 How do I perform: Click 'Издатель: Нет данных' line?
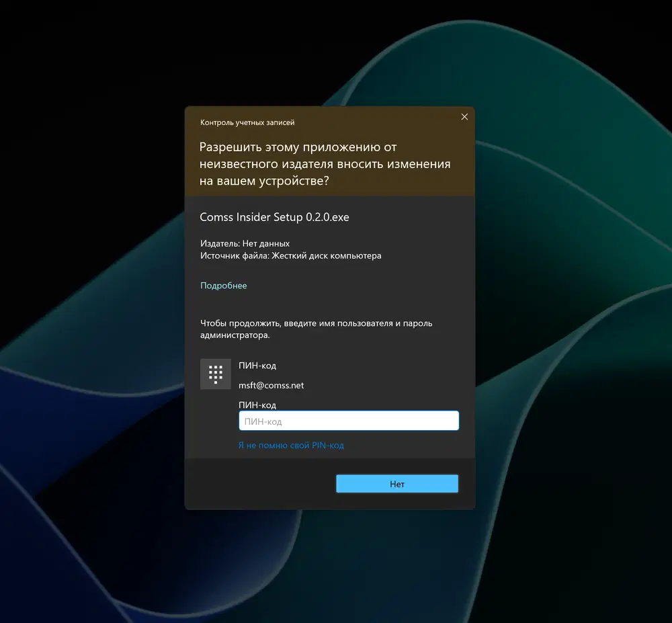click(x=245, y=243)
